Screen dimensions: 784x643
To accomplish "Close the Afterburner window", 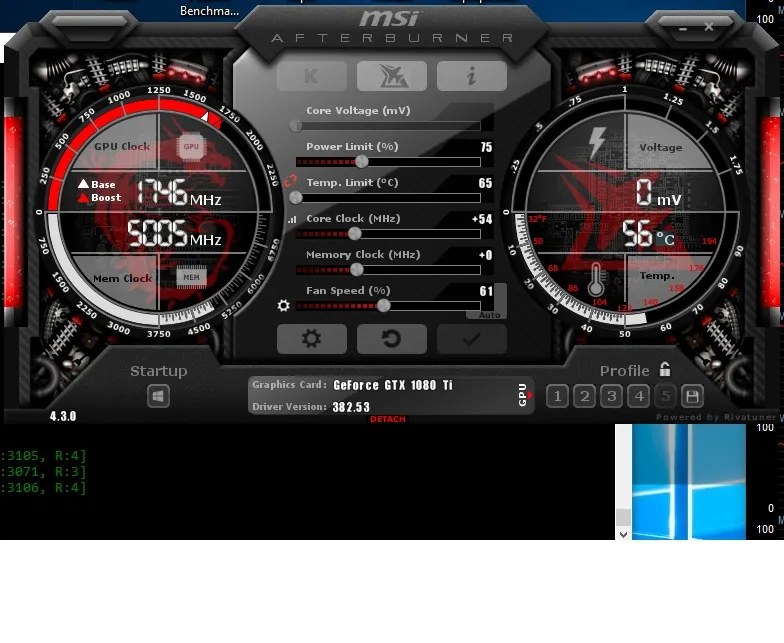I will coord(709,27).
